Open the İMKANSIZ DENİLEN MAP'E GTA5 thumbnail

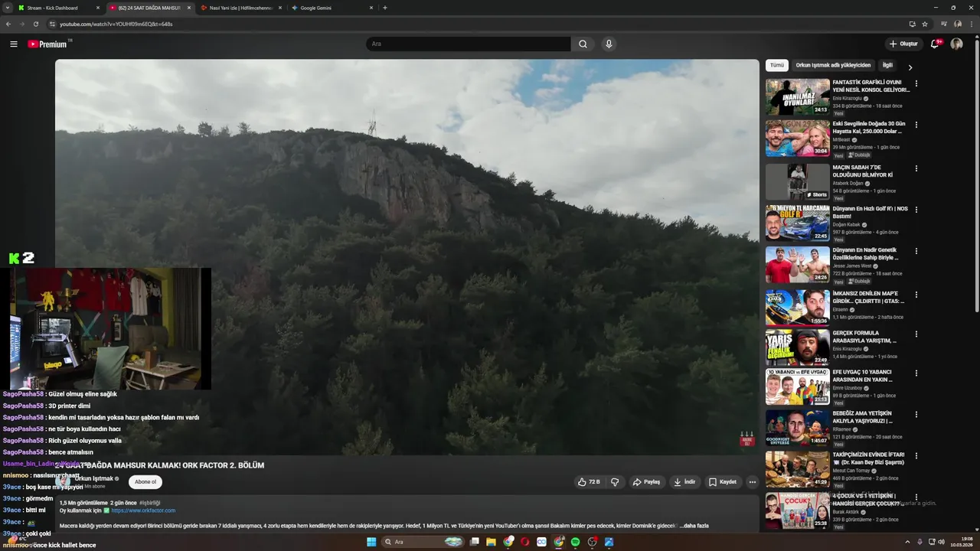798,308
